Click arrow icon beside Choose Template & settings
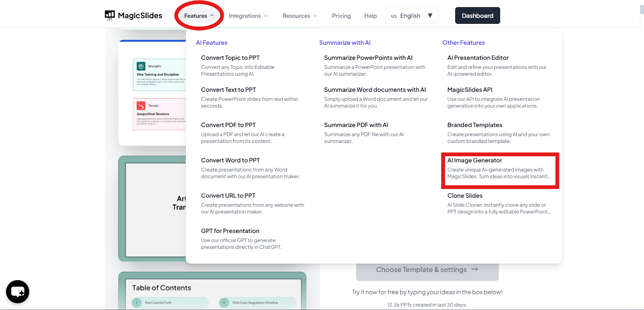The image size is (644, 310). 475,269
